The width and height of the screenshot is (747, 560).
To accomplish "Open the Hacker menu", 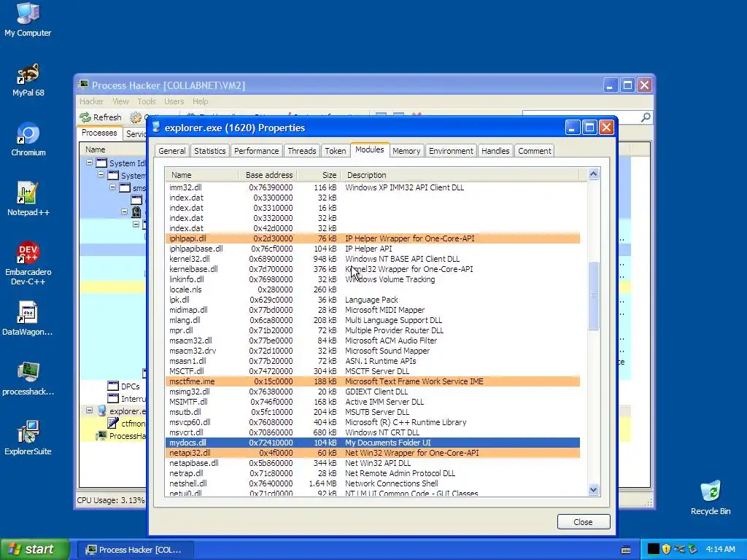I will tap(91, 101).
